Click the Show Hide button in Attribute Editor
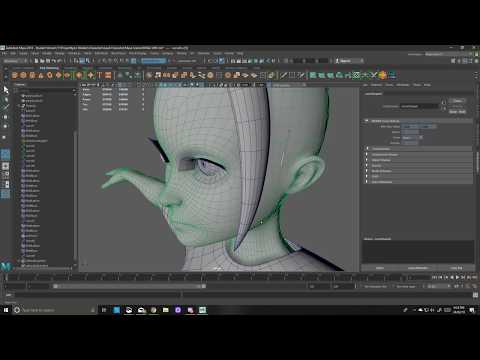 [457, 112]
